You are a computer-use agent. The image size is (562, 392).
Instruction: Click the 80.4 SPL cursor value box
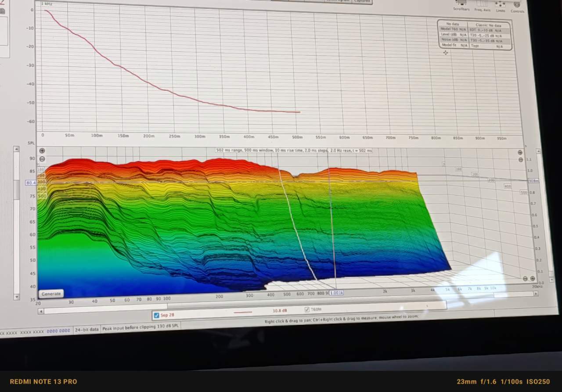(31, 183)
